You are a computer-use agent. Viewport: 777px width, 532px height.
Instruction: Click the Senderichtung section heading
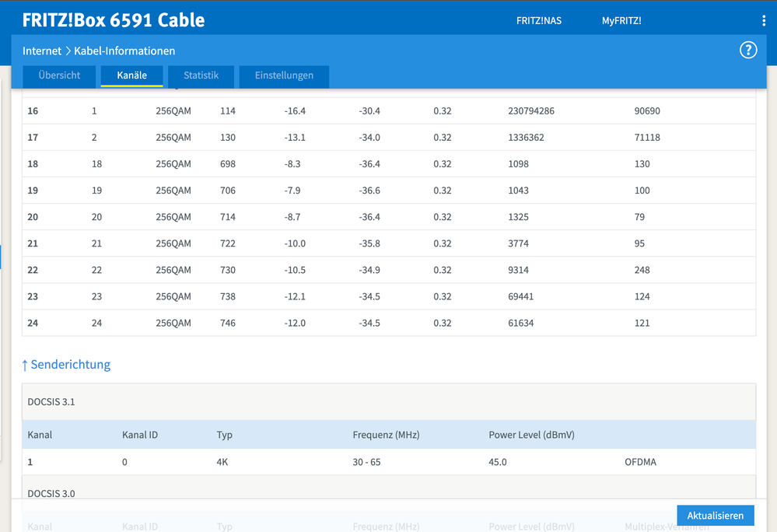pyautogui.click(x=66, y=365)
